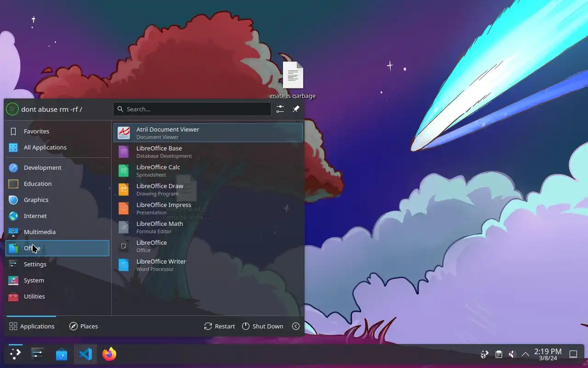
Task: Switch to the Places tab
Action: pyautogui.click(x=84, y=326)
